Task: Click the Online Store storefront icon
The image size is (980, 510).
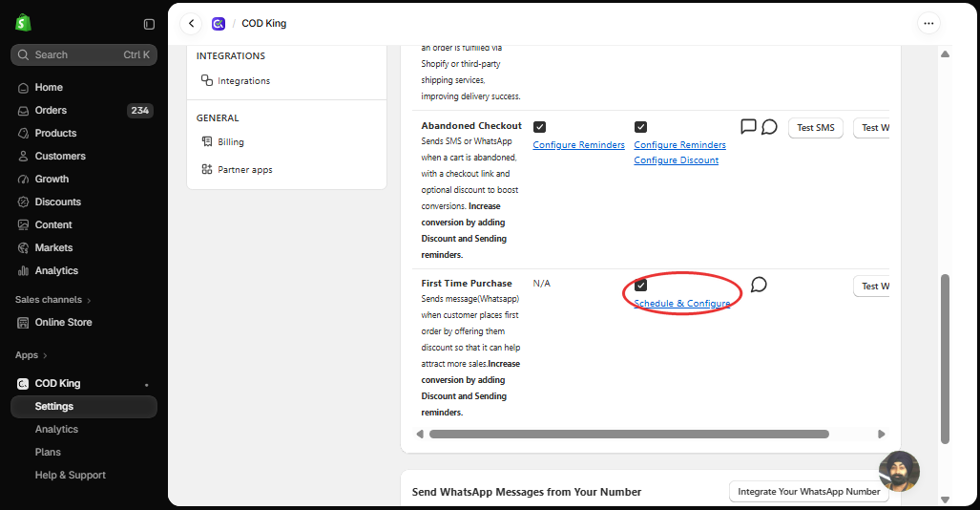Action: coord(23,323)
